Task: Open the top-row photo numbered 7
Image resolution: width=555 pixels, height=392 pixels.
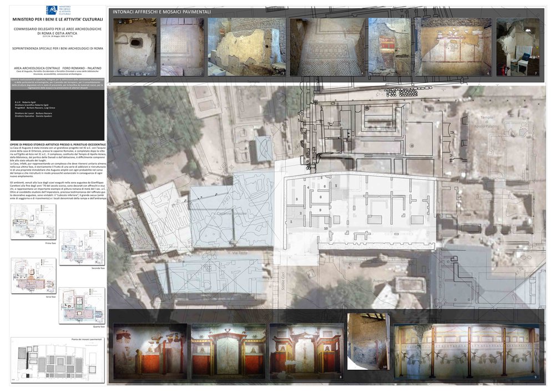Action: [x=518, y=47]
